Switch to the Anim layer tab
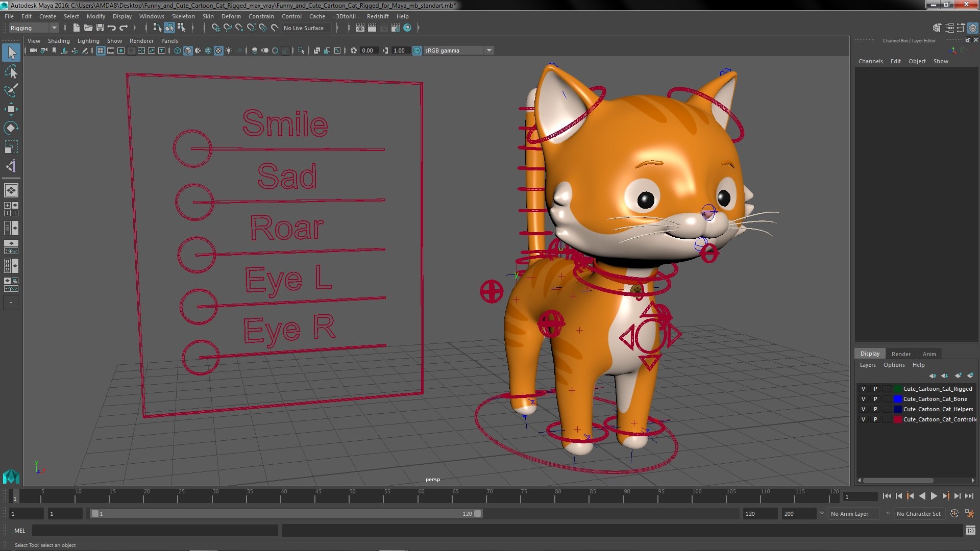The width and height of the screenshot is (980, 551). coord(929,354)
